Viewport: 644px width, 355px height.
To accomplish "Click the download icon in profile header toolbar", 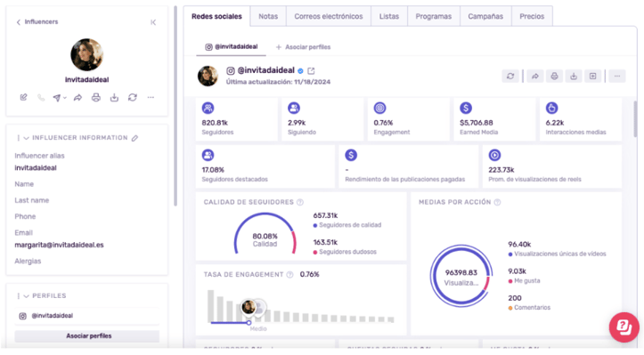I will pos(574,76).
